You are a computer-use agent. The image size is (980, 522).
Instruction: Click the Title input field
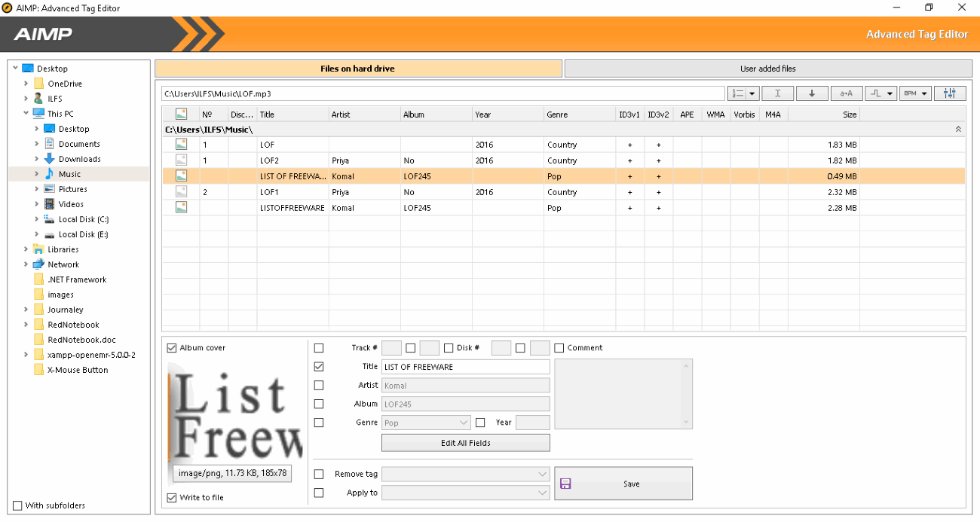466,367
